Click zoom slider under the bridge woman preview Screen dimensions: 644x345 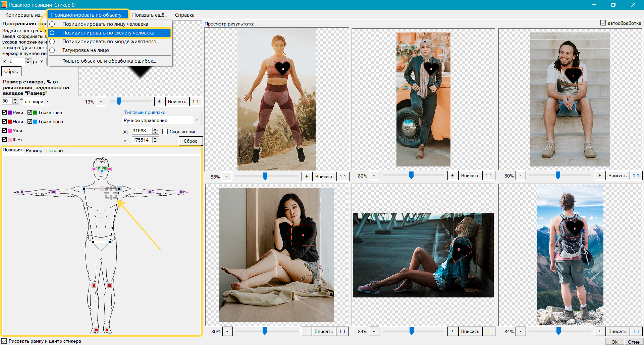point(412,331)
